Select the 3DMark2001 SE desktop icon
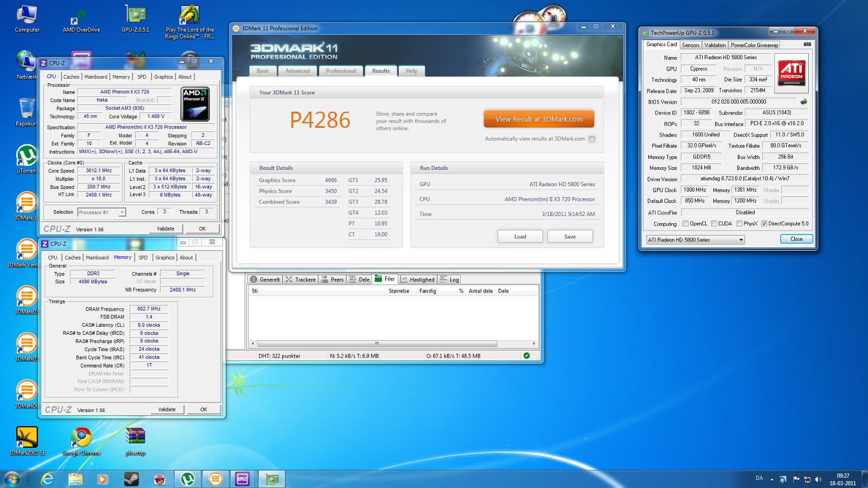 tap(27, 441)
